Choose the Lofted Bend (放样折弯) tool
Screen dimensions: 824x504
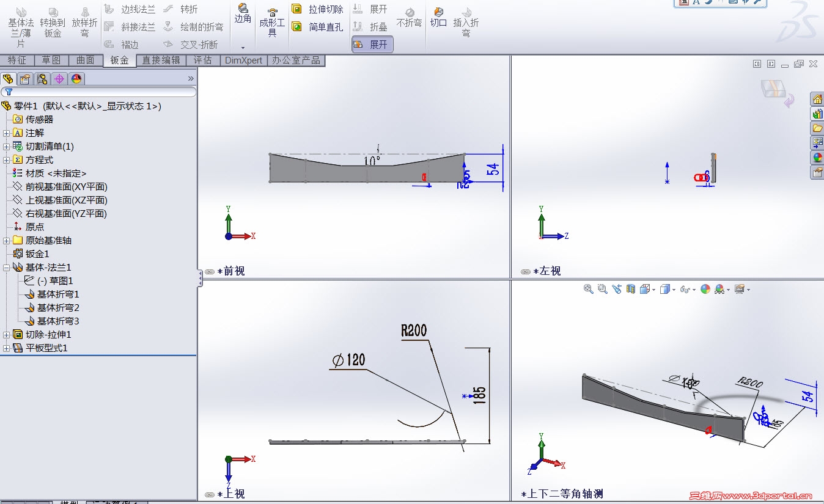coord(84,23)
